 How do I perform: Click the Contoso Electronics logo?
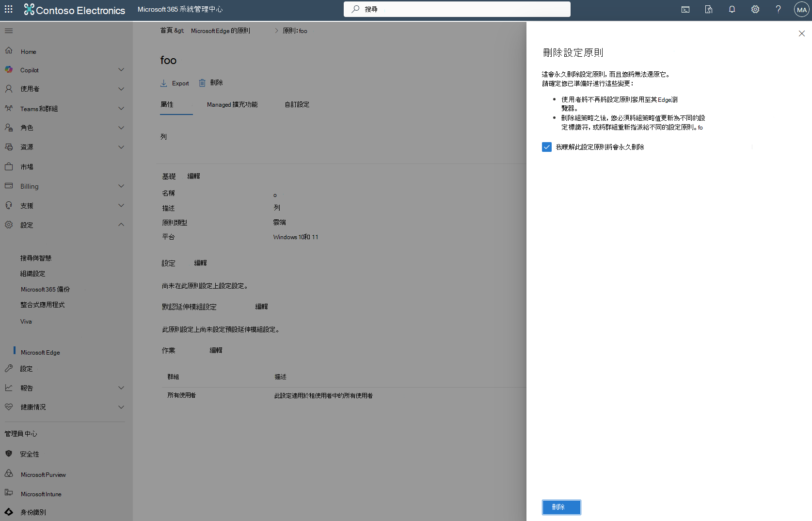[x=75, y=10]
